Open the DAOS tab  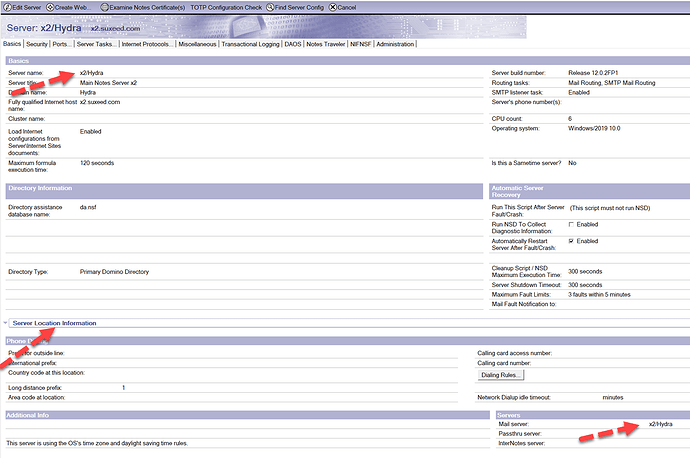(293, 44)
